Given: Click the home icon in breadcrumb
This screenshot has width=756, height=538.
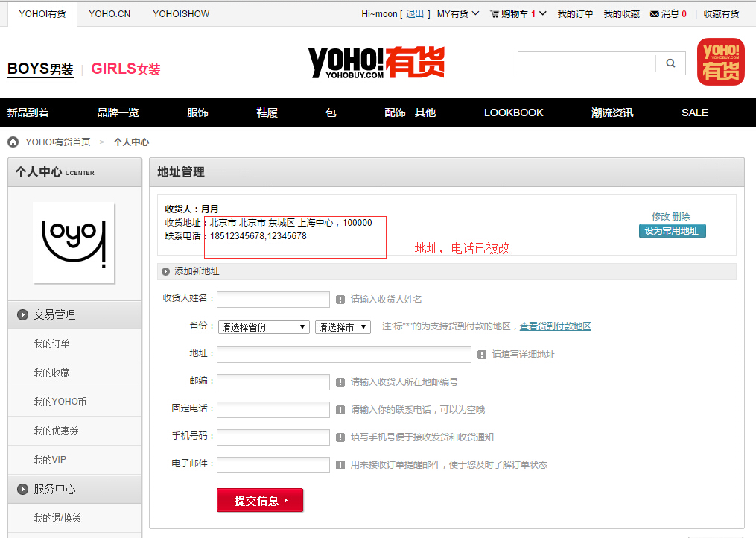Looking at the screenshot, I should 13,142.
